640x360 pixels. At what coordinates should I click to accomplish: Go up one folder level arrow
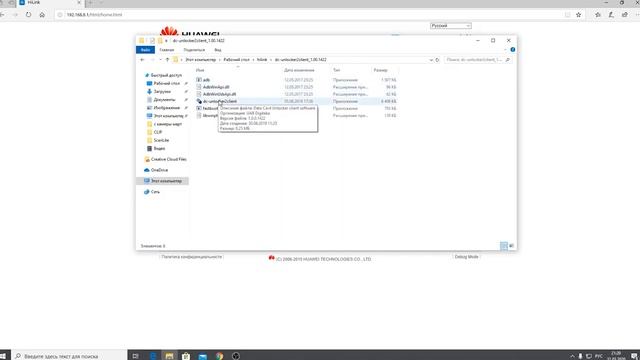(167, 60)
